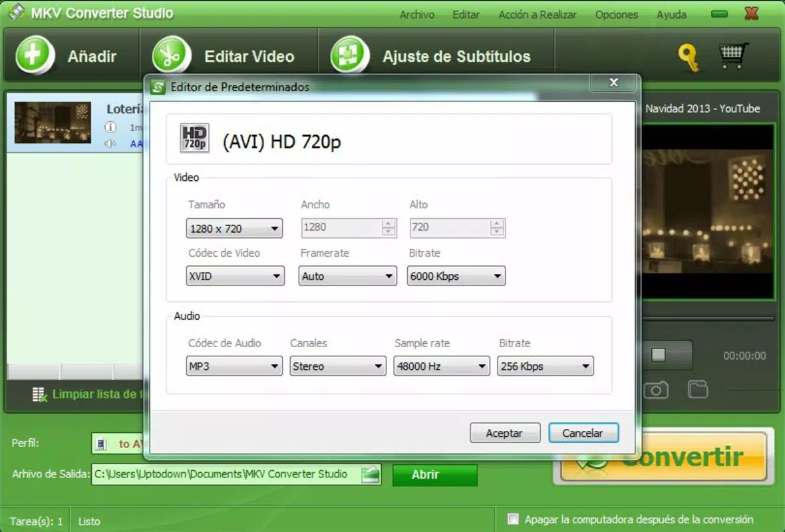Take snapshot with camera icon
This screenshot has height=532, width=785.
(x=657, y=390)
